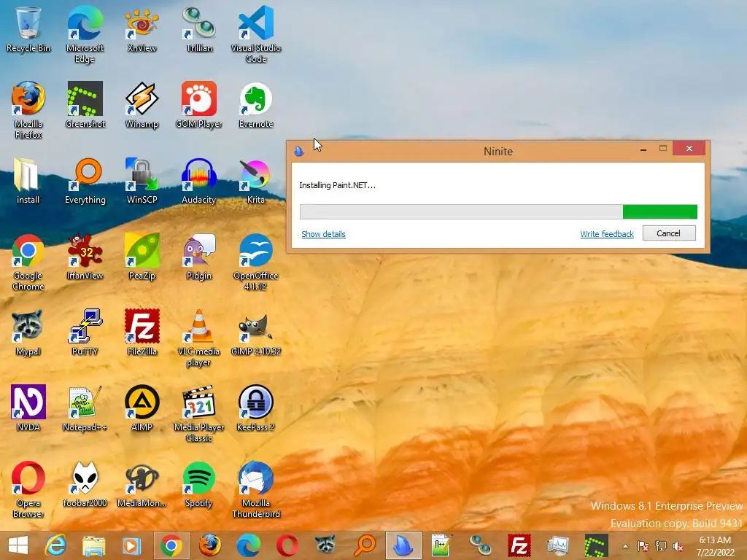Click the Krita desktop icon
This screenshot has width=747, height=560.
click(x=256, y=181)
